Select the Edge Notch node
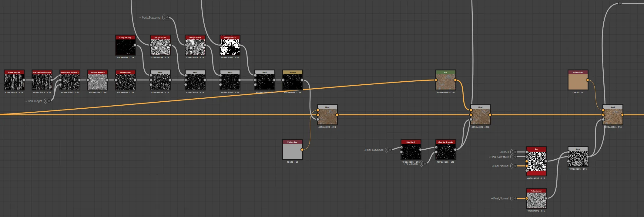Image resolution: width=644 pixels, height=217 pixels. [x=411, y=150]
